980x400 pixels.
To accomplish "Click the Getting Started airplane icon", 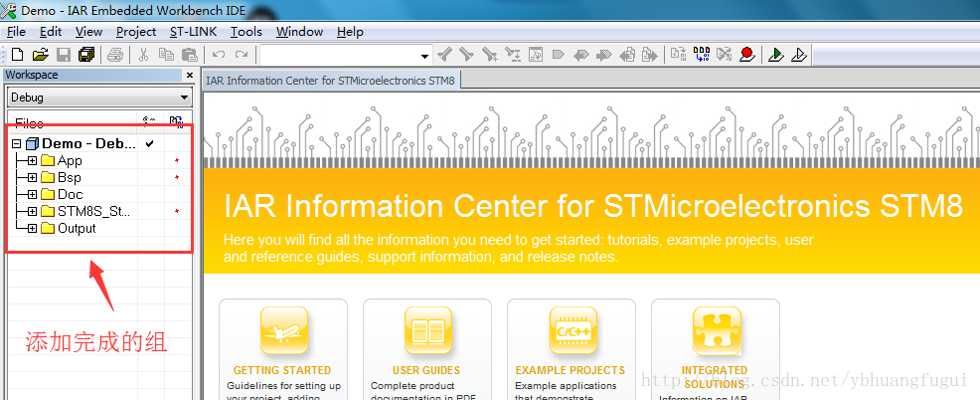I will [x=284, y=331].
